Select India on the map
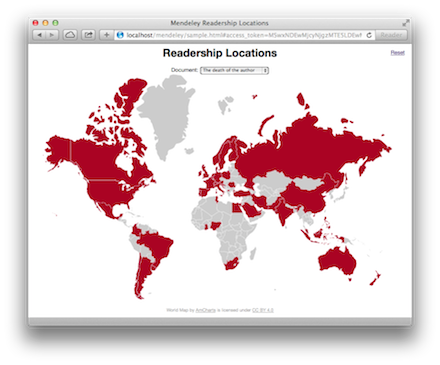 (283, 211)
